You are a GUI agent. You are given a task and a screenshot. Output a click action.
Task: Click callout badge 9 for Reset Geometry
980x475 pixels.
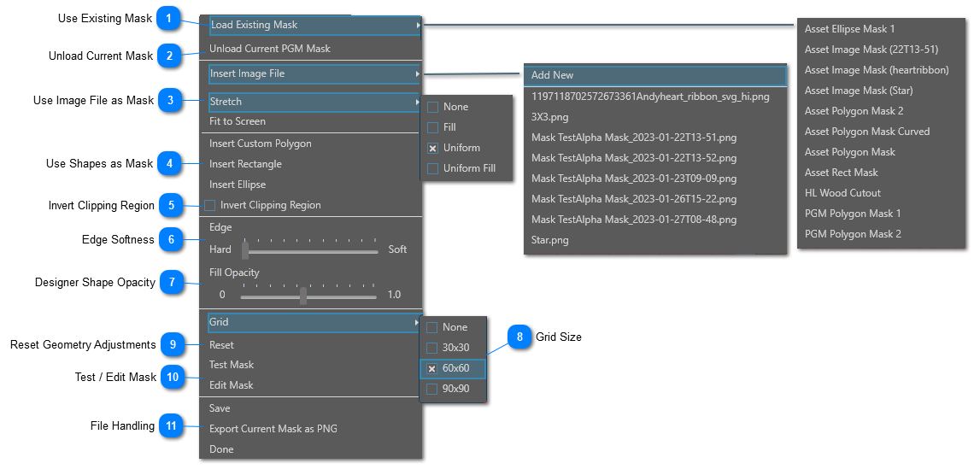[173, 345]
